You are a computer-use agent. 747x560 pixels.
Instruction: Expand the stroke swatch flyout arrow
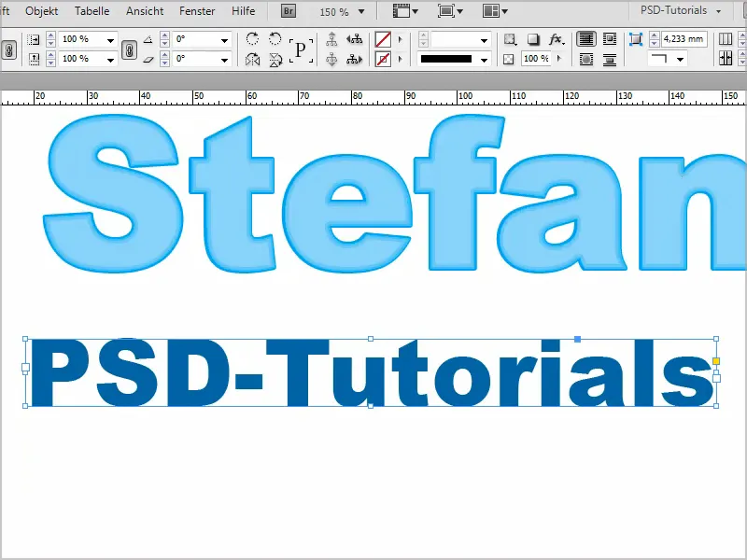tap(401, 60)
